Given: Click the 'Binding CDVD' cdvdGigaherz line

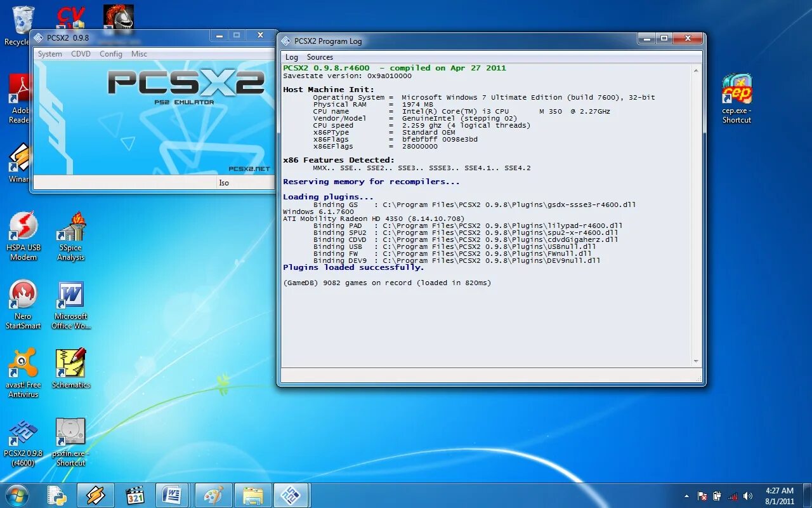Looking at the screenshot, I should point(466,239).
